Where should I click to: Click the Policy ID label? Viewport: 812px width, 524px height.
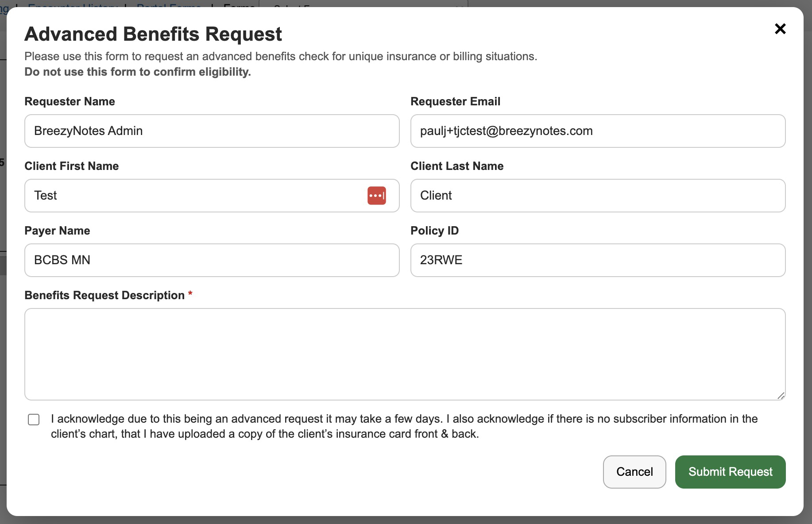point(434,231)
